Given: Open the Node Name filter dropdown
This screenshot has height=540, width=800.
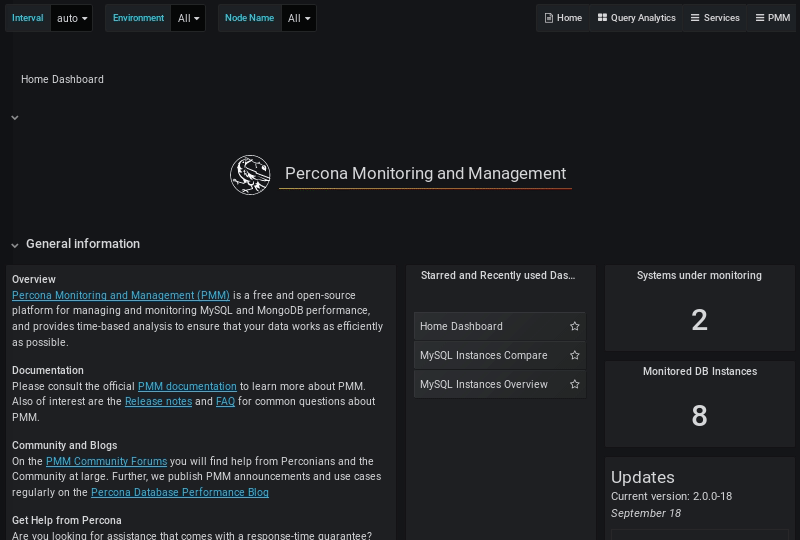Looking at the screenshot, I should [x=299, y=18].
